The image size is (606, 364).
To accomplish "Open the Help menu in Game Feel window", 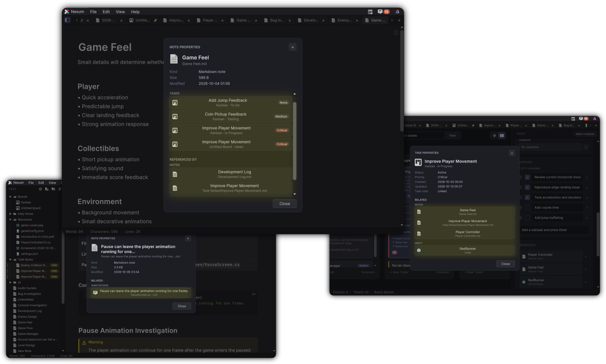I will click(x=135, y=12).
